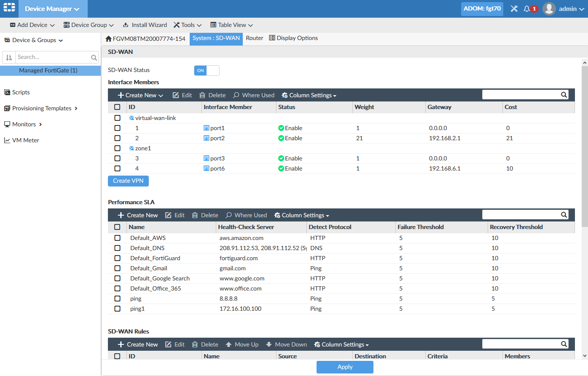Click the Edit icon in Interface Members toolbar
This screenshot has width=588, height=376.
(182, 95)
